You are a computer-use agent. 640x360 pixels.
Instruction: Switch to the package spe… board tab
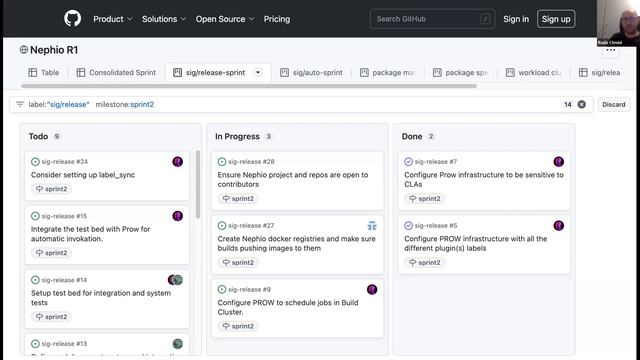(x=461, y=73)
